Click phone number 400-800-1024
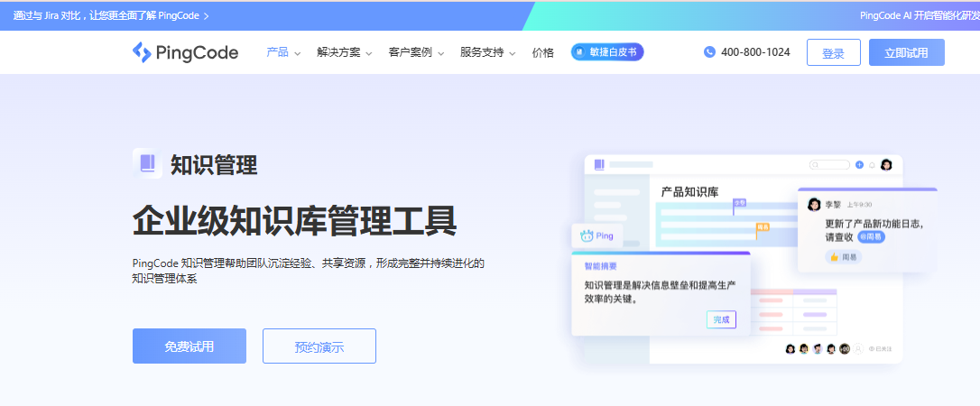The width and height of the screenshot is (980, 406). click(755, 52)
